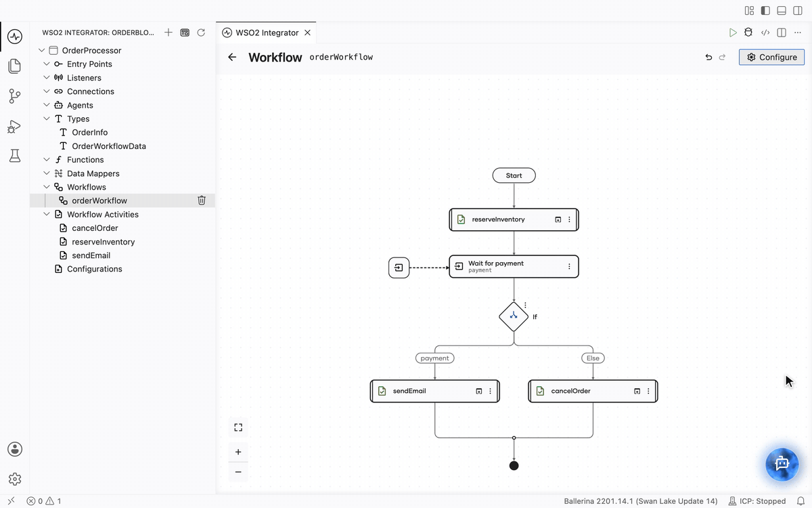Split the editor with split icon

pyautogui.click(x=782, y=33)
